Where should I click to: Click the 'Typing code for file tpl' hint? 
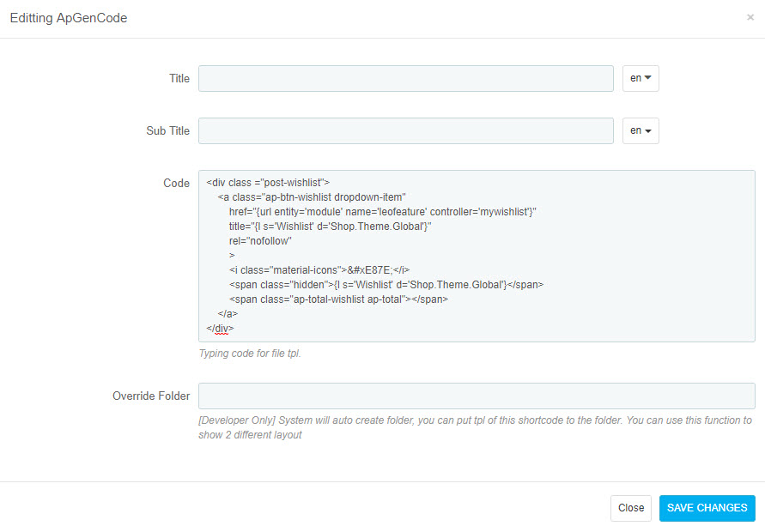coord(250,354)
